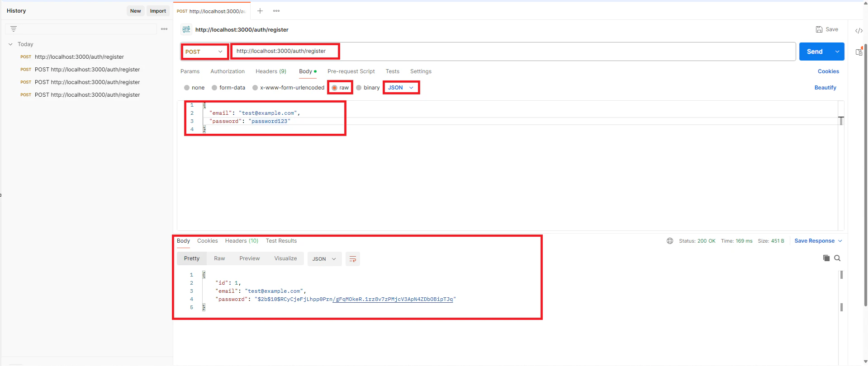Open the raw body JSON format dropdown
The width and height of the screenshot is (868, 366).
click(x=401, y=88)
